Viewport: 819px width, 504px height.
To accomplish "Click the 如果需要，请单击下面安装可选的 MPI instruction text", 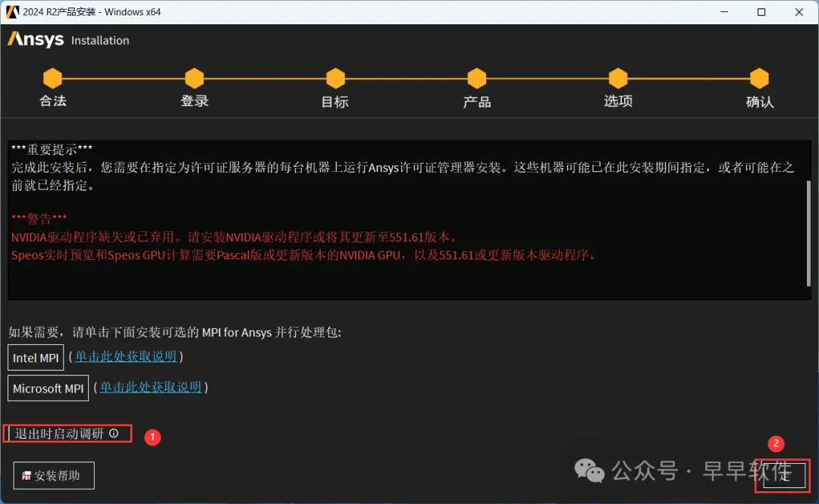I will coord(174,333).
